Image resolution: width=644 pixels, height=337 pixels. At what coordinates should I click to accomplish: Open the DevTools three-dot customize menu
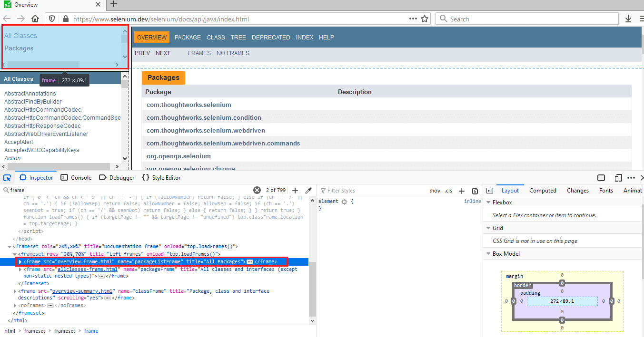[631, 177]
